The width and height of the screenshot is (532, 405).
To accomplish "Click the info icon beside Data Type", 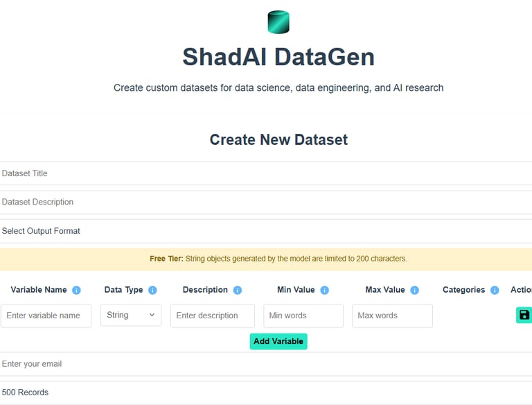I will click(152, 291).
